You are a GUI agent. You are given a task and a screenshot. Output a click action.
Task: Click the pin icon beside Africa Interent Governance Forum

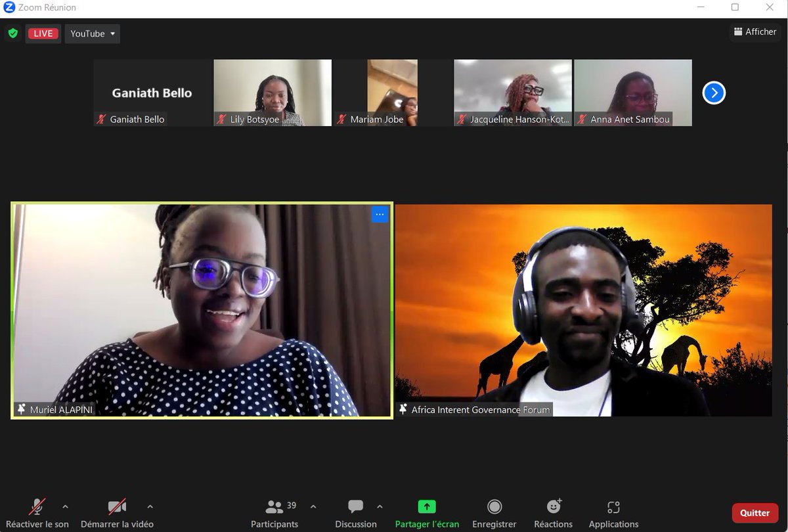pos(403,409)
